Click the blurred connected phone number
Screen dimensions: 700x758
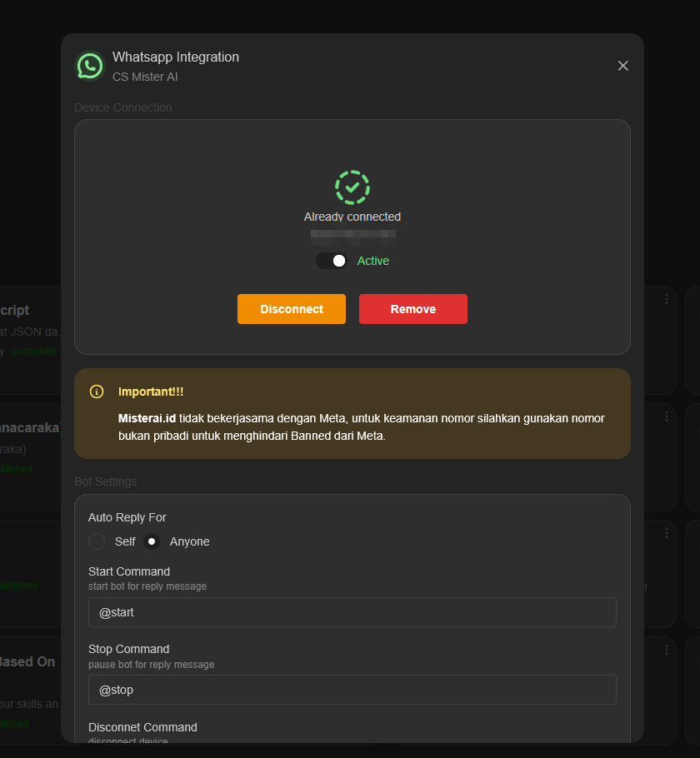[x=352, y=236]
